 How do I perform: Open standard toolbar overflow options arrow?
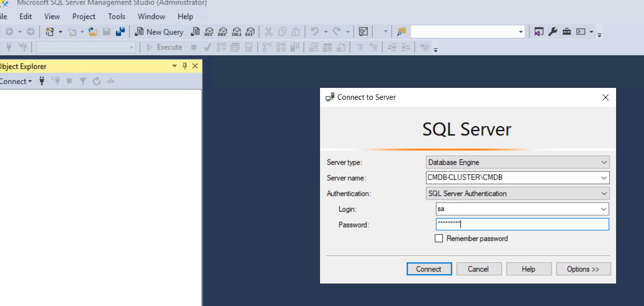[x=600, y=35]
